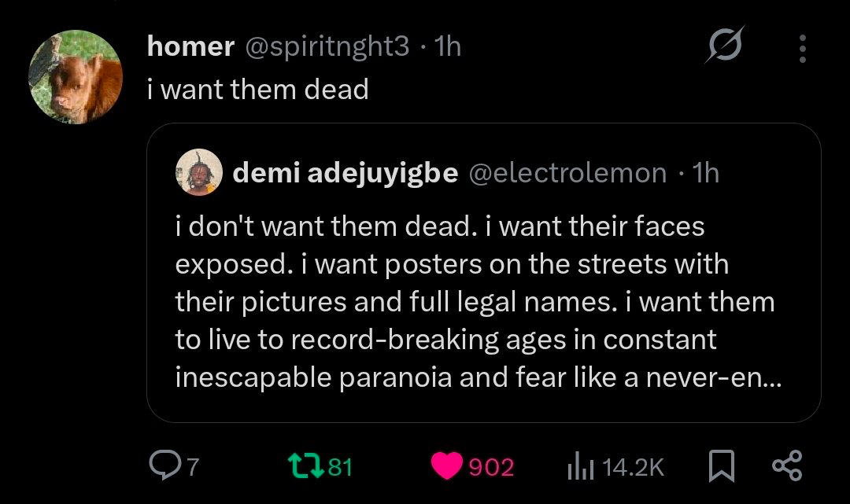850x504 pixels.
Task: Open the reply speech bubble icon
Action: pos(166,466)
